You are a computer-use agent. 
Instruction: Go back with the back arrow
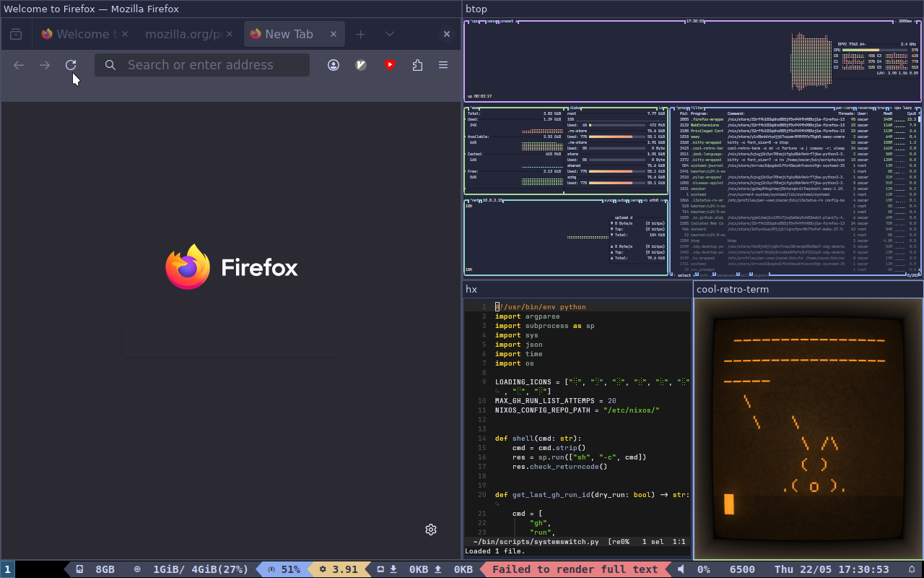click(19, 65)
